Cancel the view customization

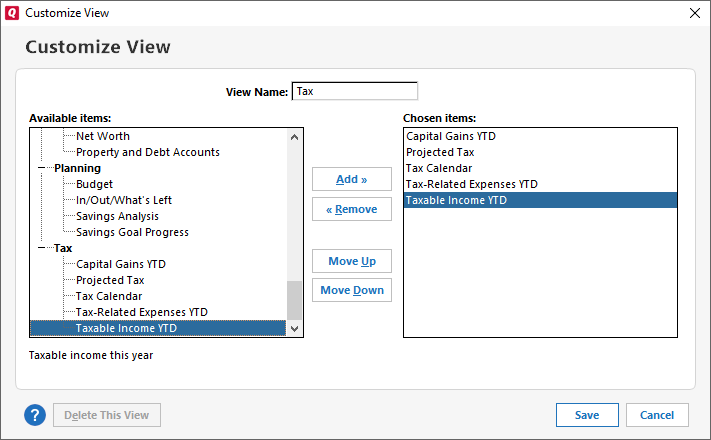tap(656, 415)
